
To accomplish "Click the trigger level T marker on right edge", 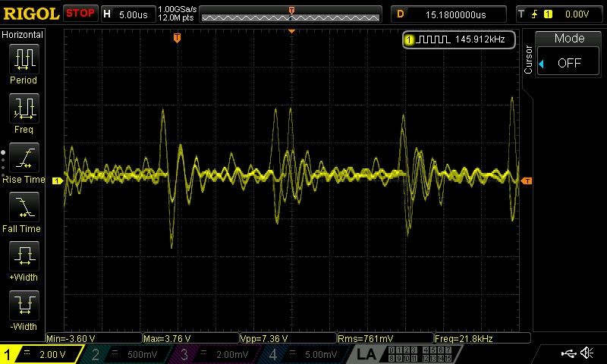I will [x=527, y=180].
